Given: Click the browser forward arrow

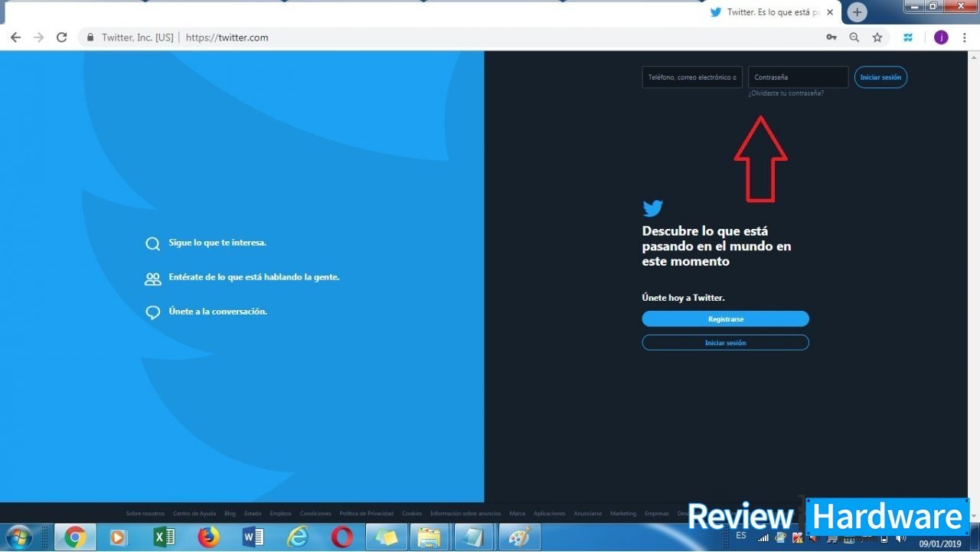Looking at the screenshot, I should (38, 38).
